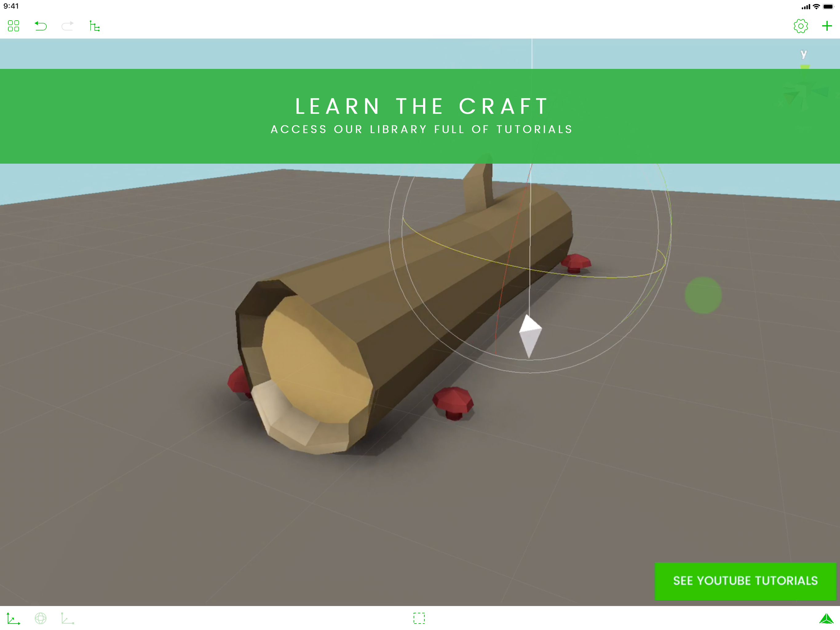Viewport: 840px width, 630px height.
Task: Activate the dashed rectangle selection tool
Action: pyautogui.click(x=419, y=618)
